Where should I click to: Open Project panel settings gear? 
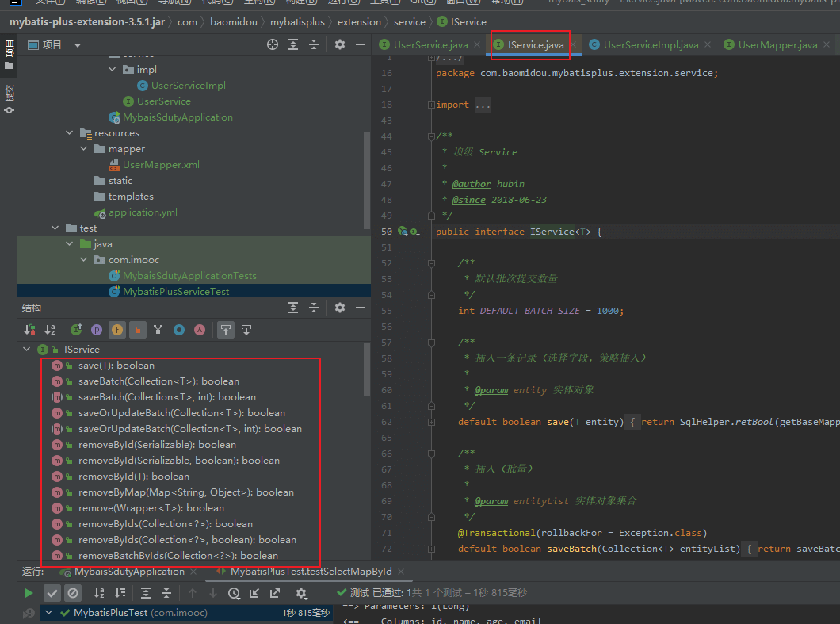340,44
